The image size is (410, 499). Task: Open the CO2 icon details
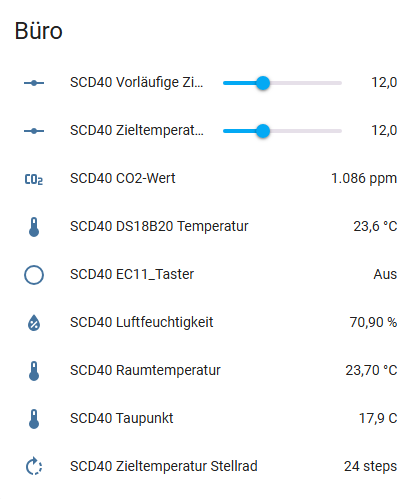34,179
